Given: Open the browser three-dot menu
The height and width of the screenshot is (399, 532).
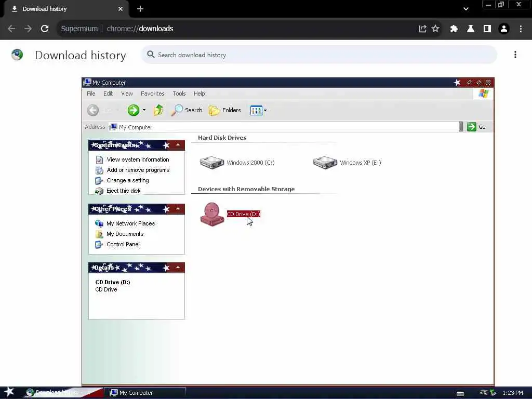Looking at the screenshot, I should point(521,29).
